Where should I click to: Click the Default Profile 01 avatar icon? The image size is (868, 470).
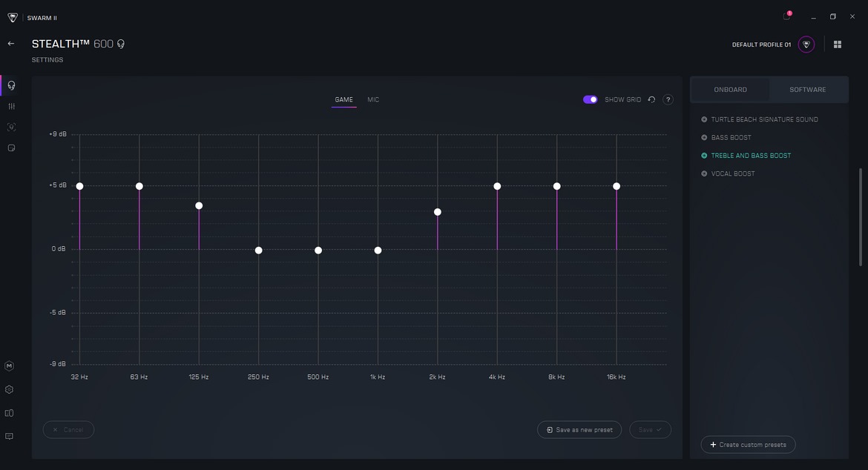coord(806,44)
